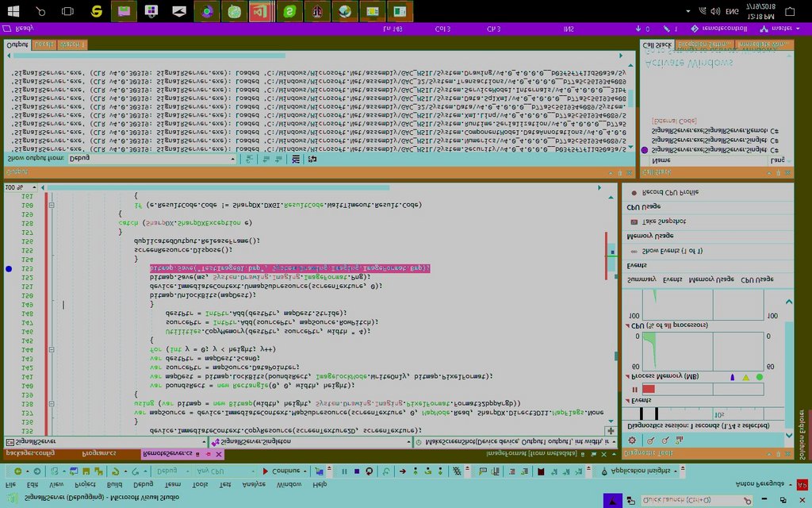
Task: Restart the debug session icon
Action: (370, 471)
